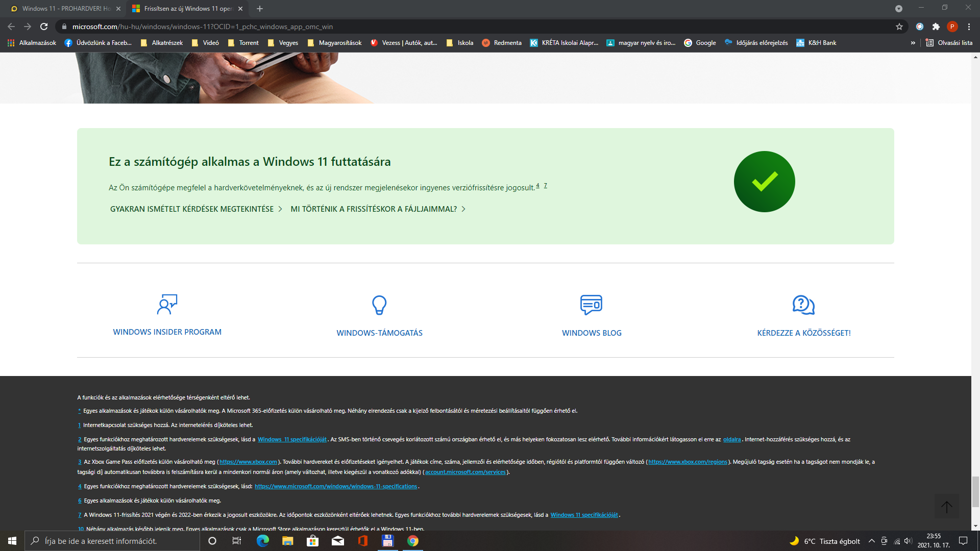Open the Redmenta bookmark
The height and width of the screenshot is (551, 980).
(x=502, y=43)
